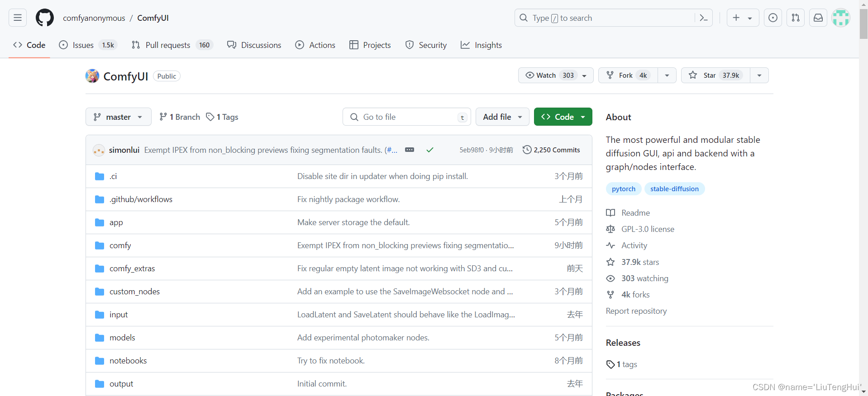Open the 1 Tags link
Image resolution: width=868 pixels, height=396 pixels.
[x=222, y=117]
